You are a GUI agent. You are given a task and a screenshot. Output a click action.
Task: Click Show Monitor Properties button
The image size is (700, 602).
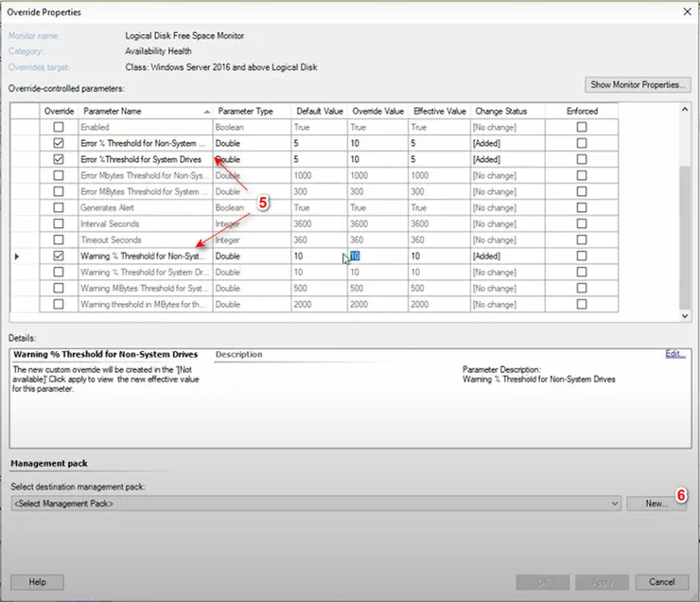(638, 85)
